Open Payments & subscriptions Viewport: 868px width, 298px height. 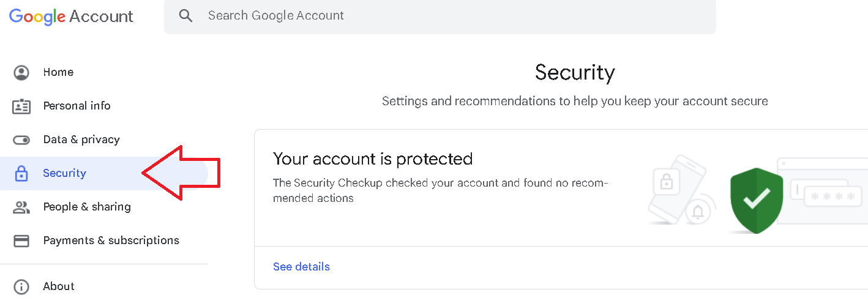tap(111, 240)
